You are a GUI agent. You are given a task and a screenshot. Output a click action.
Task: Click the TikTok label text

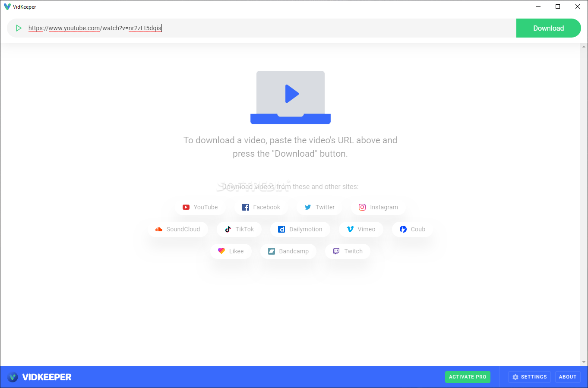245,229
